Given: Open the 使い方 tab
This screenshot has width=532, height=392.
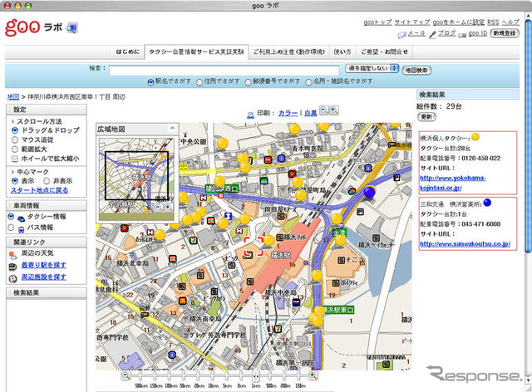Looking at the screenshot, I should click(342, 51).
